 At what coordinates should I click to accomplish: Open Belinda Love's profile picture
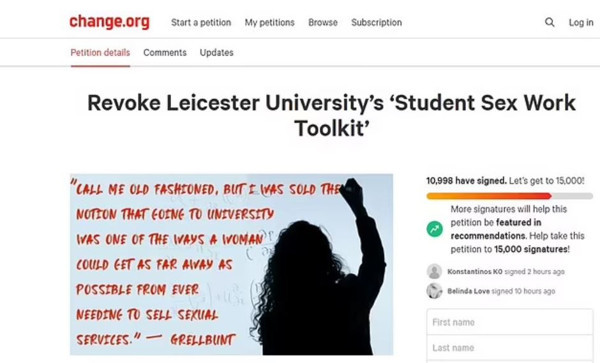point(434,291)
